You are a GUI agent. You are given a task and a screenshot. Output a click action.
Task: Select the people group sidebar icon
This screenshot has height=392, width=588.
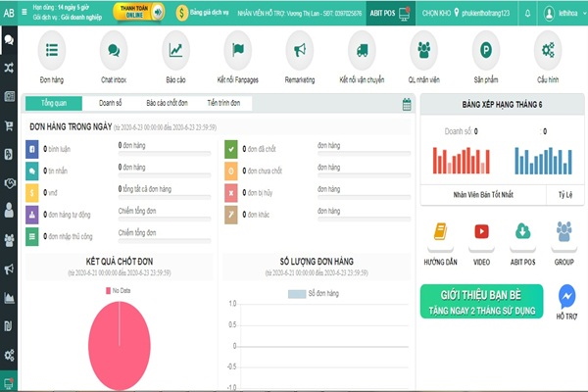tap(9, 240)
